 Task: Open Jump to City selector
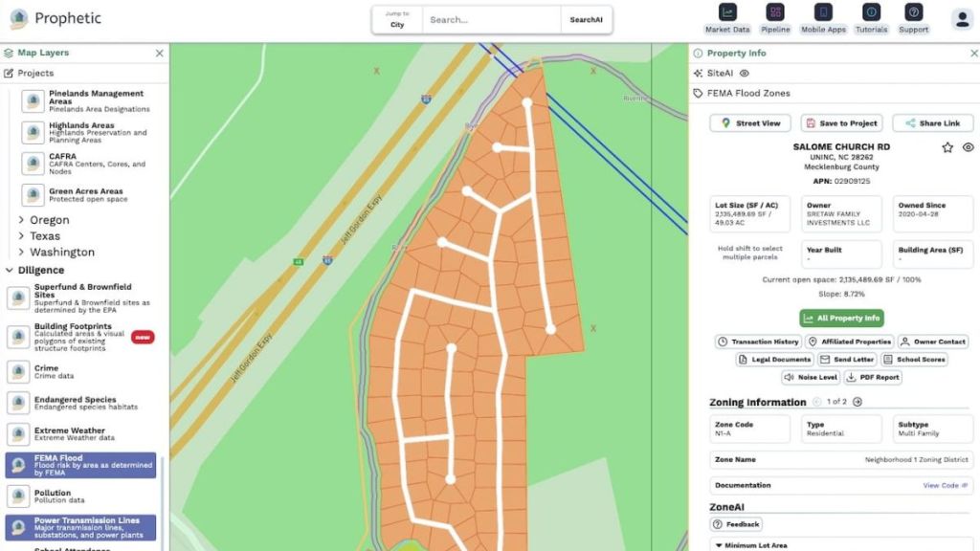pos(397,19)
